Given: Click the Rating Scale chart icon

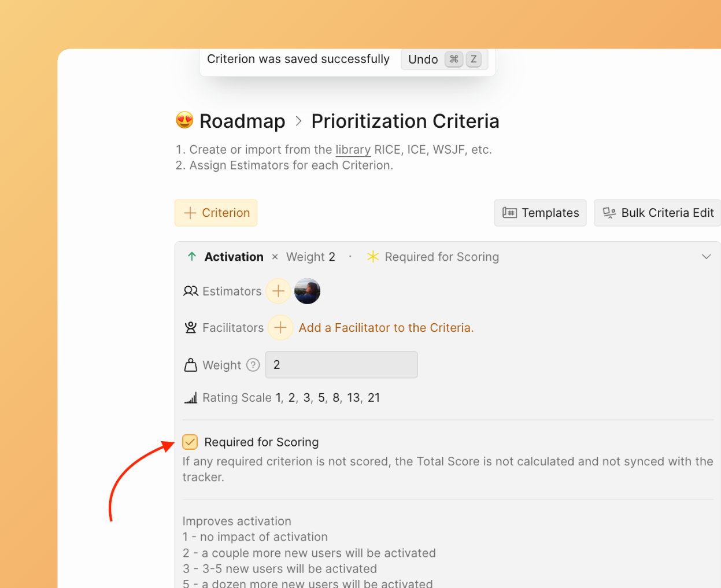Looking at the screenshot, I should (x=190, y=398).
